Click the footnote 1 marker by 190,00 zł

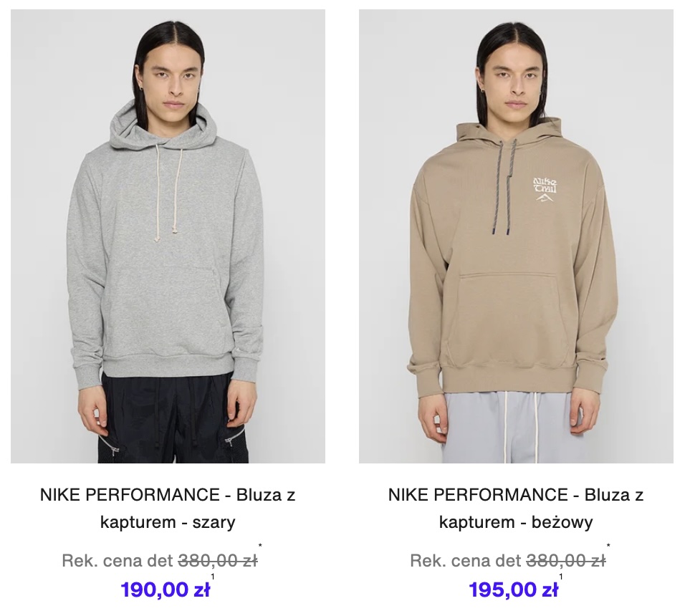(x=213, y=577)
